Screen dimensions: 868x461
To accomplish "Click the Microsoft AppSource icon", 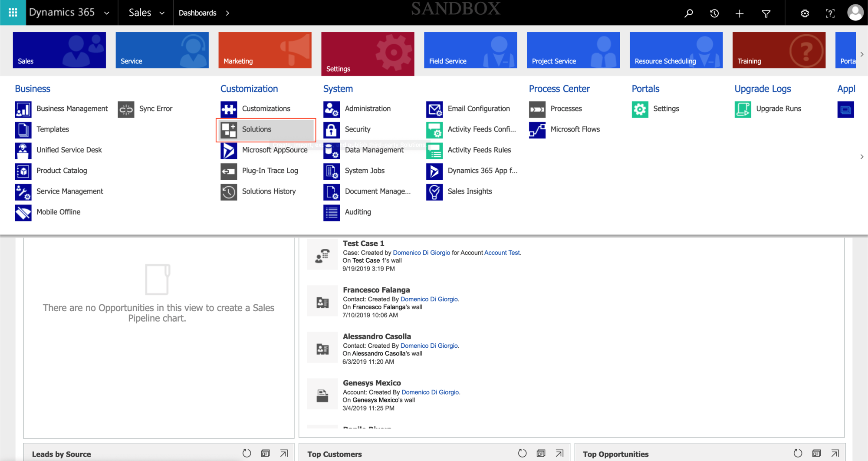I will click(x=229, y=151).
